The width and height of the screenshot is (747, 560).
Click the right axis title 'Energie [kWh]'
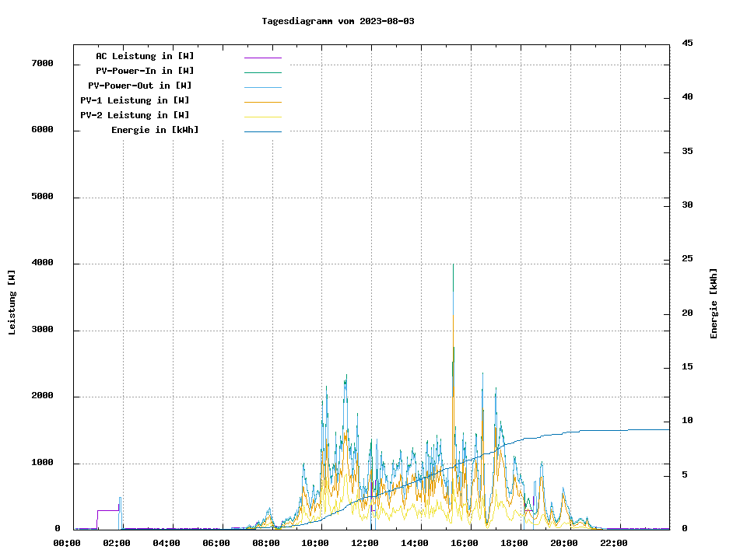pyautogui.click(x=714, y=303)
